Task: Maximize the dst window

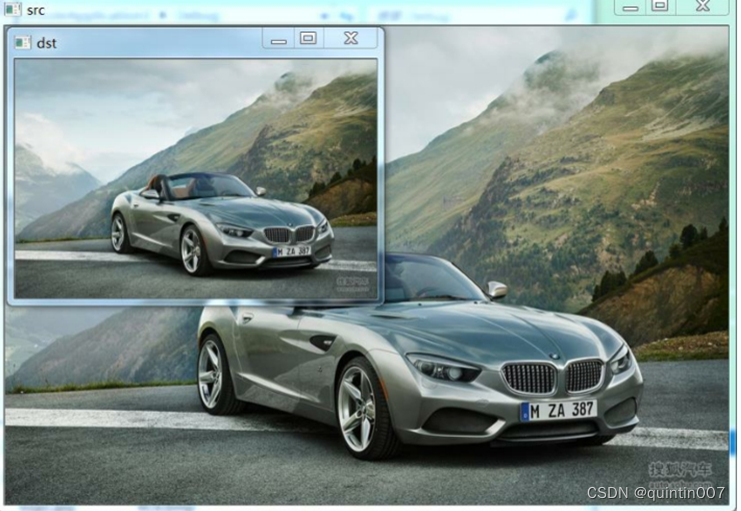Action: click(x=309, y=39)
